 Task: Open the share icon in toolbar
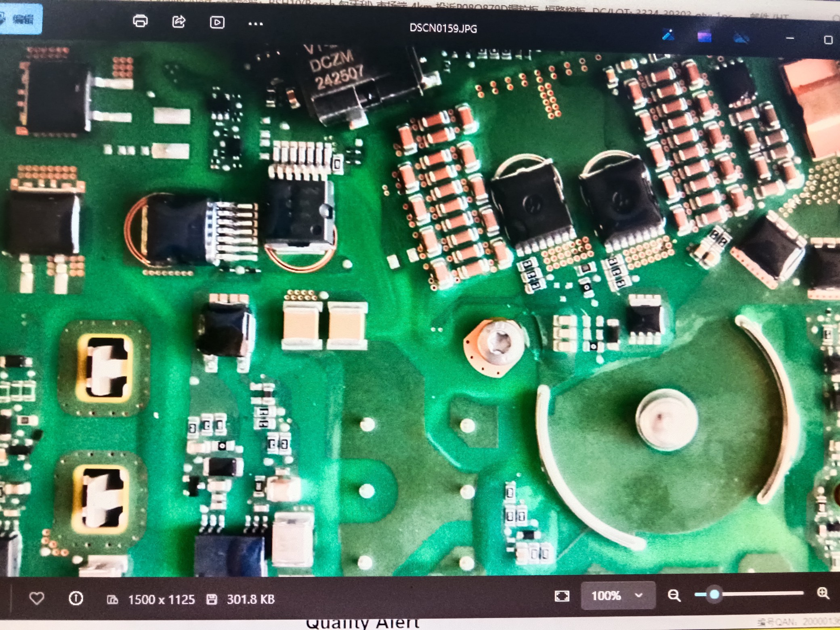point(178,21)
